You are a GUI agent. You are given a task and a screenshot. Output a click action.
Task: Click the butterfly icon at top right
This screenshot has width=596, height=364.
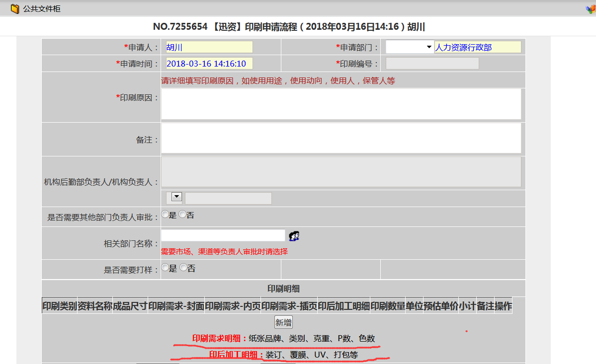[x=591, y=8]
